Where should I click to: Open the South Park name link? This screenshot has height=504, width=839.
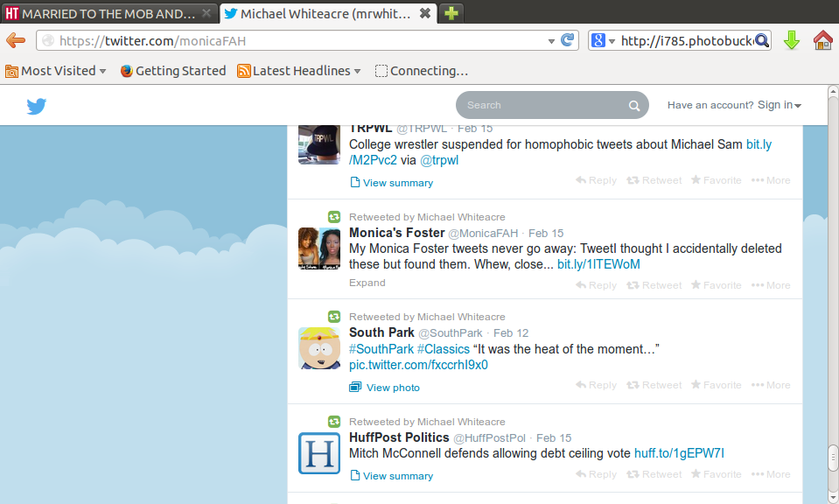point(381,332)
